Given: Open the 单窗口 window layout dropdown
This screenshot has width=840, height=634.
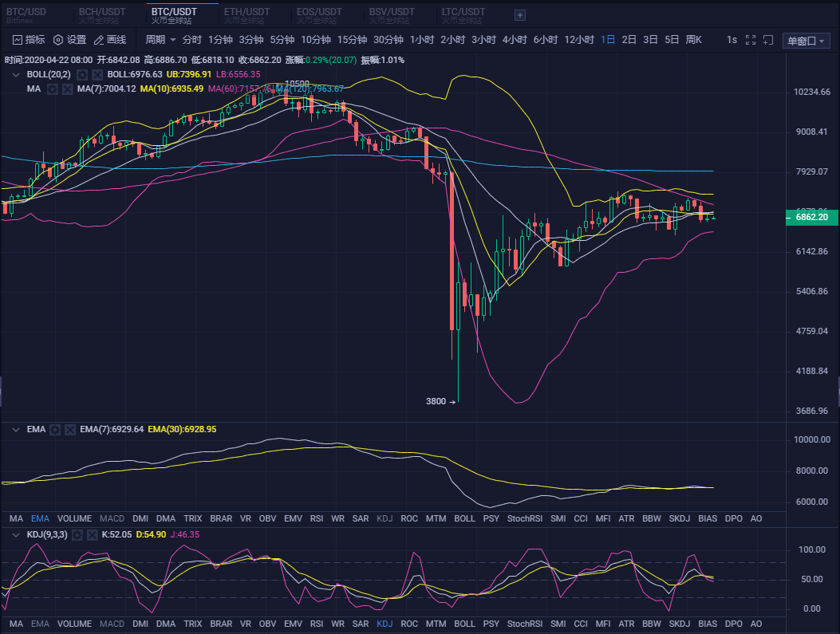Looking at the screenshot, I should [x=806, y=41].
